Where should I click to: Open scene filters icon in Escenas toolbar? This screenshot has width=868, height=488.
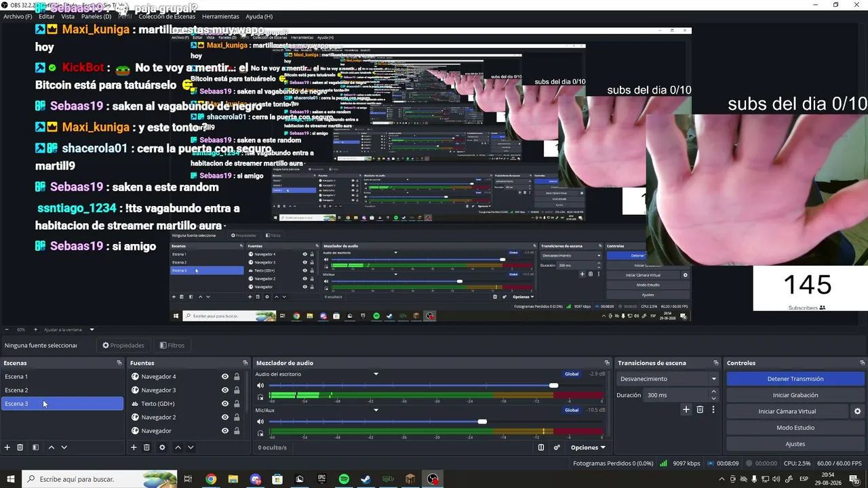click(35, 447)
